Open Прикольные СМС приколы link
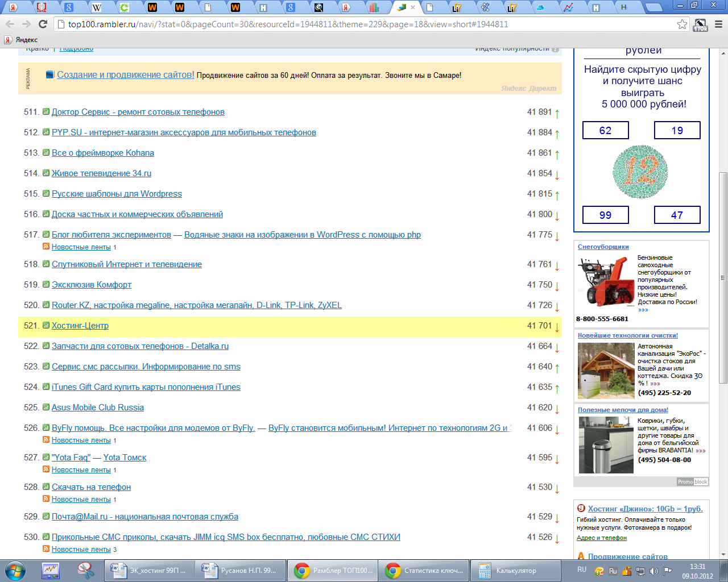Image resolution: width=728 pixels, height=582 pixels. pyautogui.click(x=226, y=537)
